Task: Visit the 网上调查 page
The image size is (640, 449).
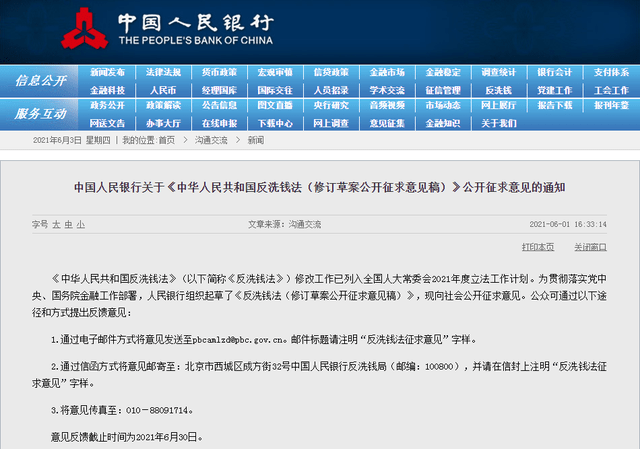Action: point(331,123)
